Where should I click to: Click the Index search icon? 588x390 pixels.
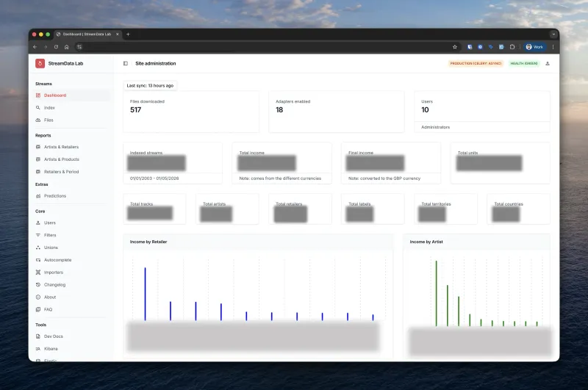(38, 107)
